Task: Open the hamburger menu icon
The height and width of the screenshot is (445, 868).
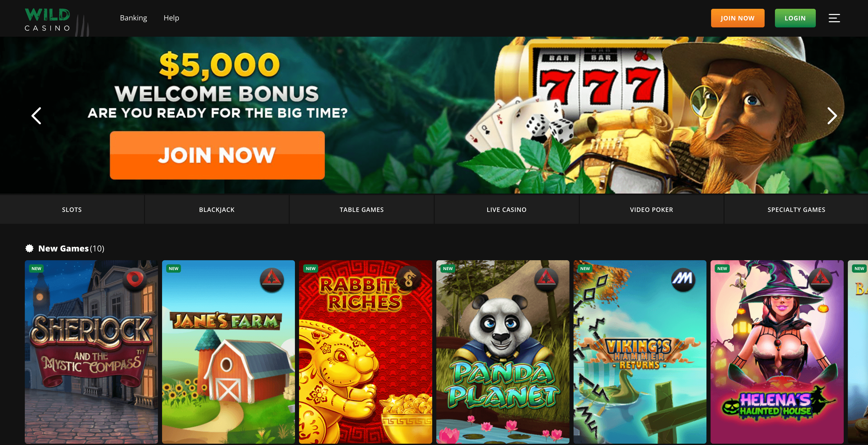Action: coord(834,18)
